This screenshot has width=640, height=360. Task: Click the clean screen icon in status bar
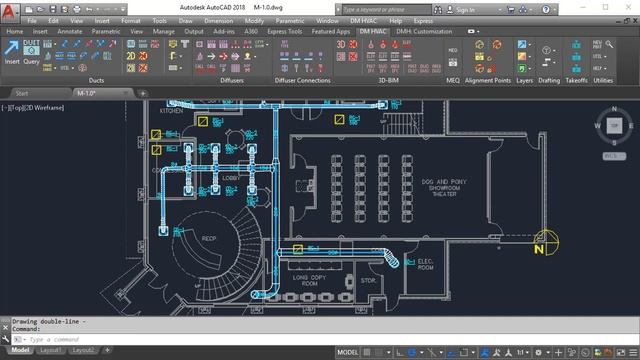coord(621,352)
